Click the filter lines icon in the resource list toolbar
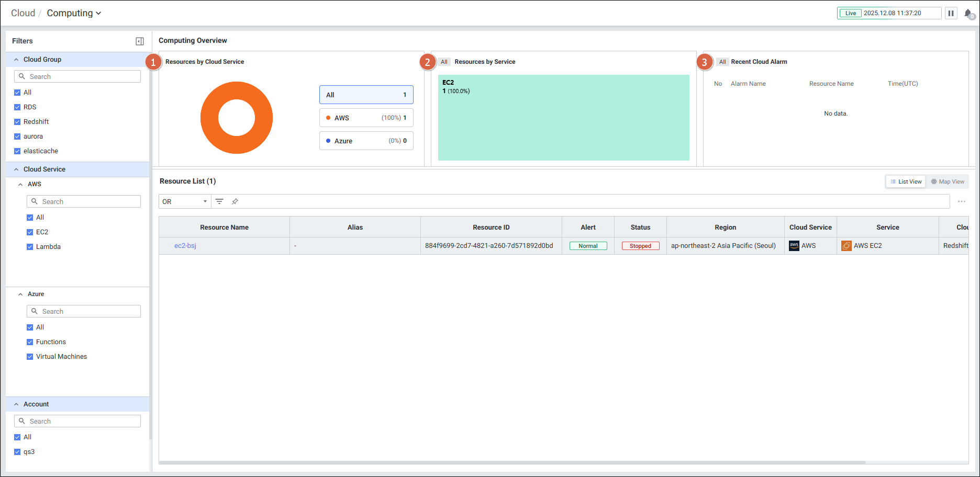Viewport: 980px width, 477px height. 219,201
